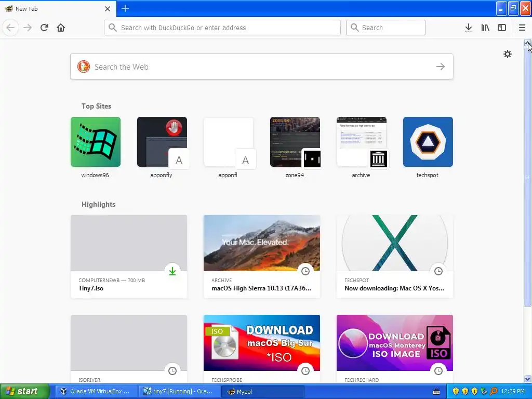Open the zone94 top site tile
The image size is (532, 399).
(295, 148)
